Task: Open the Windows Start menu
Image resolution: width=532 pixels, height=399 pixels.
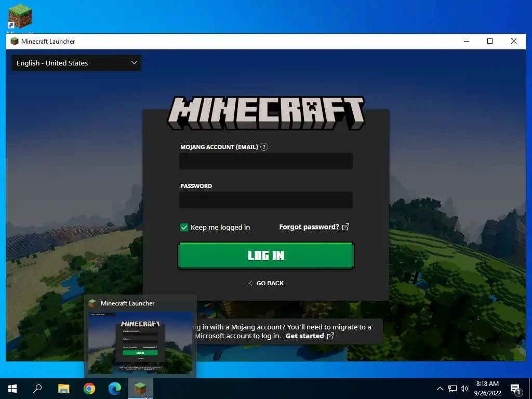Action: click(12, 389)
